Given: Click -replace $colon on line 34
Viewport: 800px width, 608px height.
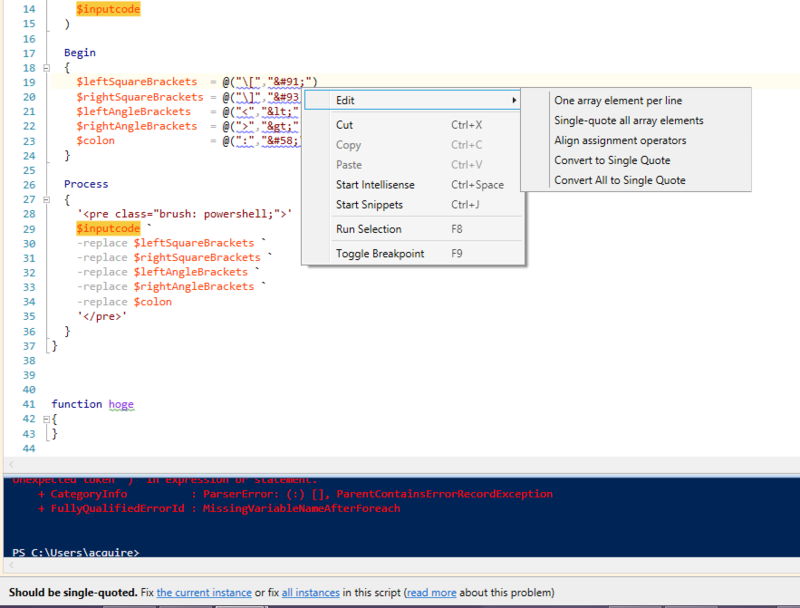Looking at the screenshot, I should click(x=124, y=302).
